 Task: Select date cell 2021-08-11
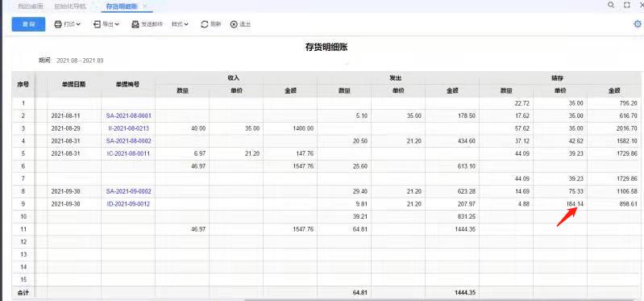[74, 116]
